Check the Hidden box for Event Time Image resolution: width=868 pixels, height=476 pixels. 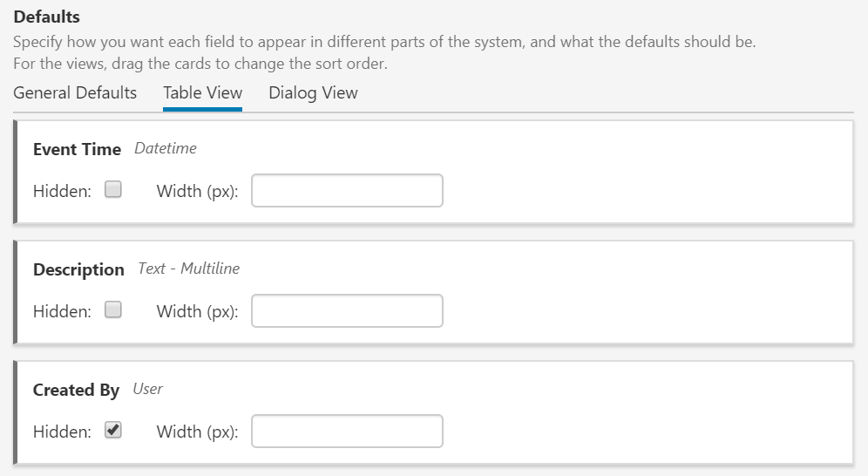113,190
